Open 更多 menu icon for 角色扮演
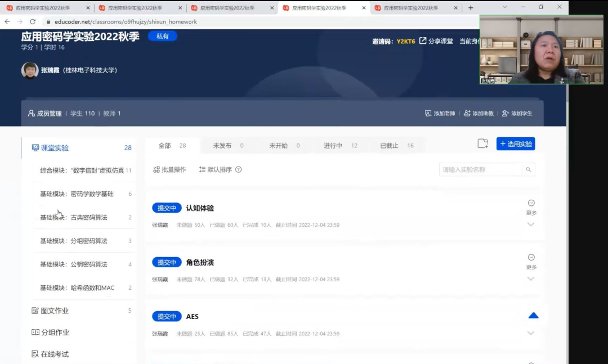This screenshot has width=608, height=364. [x=531, y=258]
